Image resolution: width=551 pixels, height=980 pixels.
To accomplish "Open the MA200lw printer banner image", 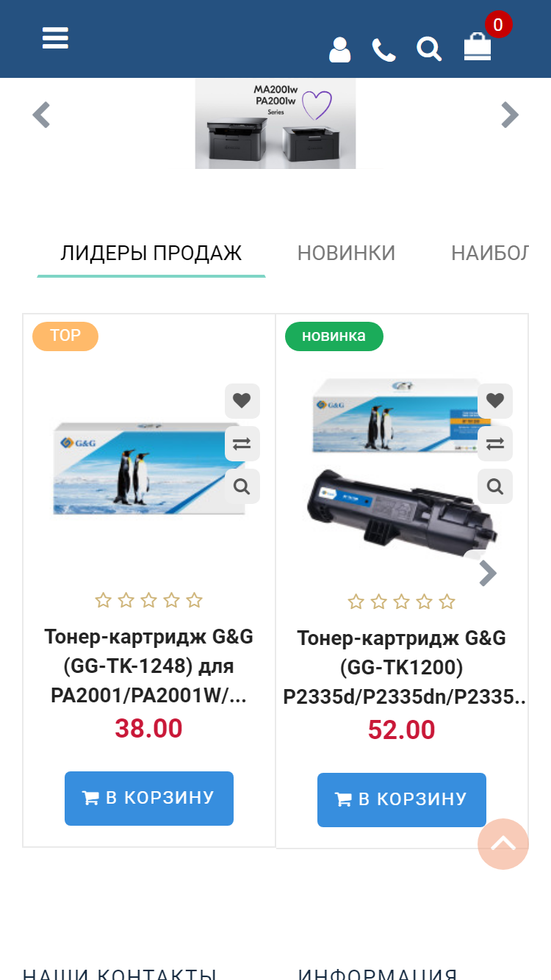I will click(x=275, y=124).
